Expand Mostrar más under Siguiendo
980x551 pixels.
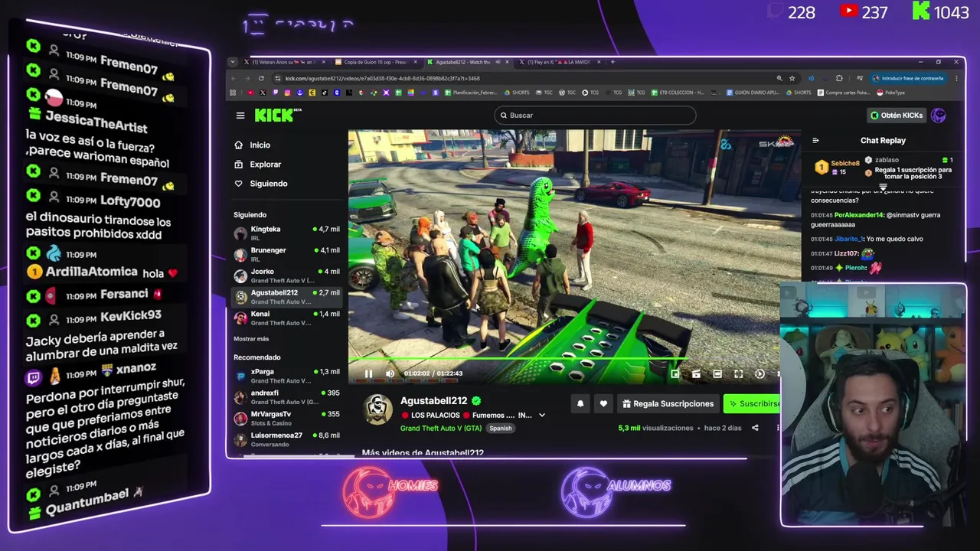[251, 338]
